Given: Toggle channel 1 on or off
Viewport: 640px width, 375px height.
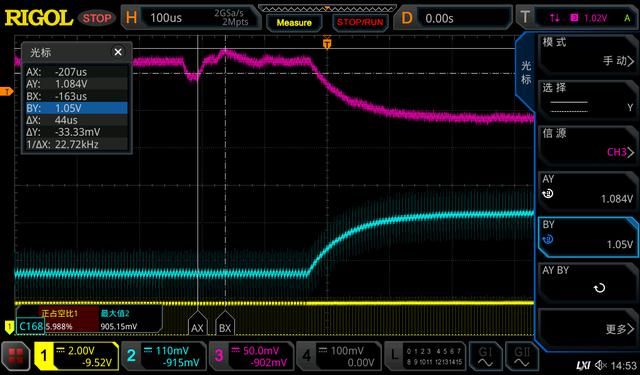Looking at the screenshot, I should tap(76, 356).
